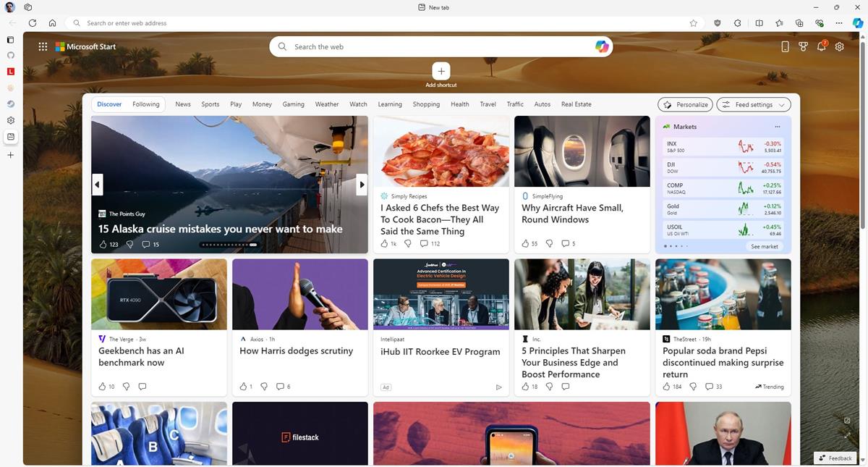Click the Copilot icon in the search bar
This screenshot has width=868, height=467.
602,46
